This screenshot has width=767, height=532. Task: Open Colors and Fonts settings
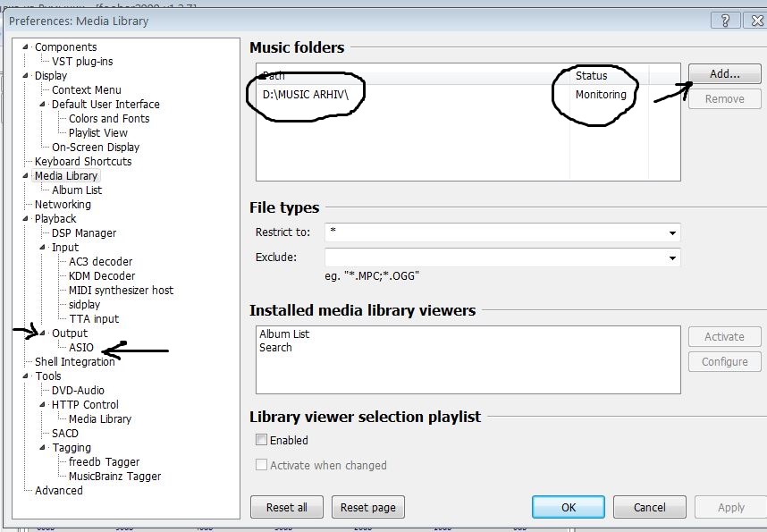coord(109,118)
